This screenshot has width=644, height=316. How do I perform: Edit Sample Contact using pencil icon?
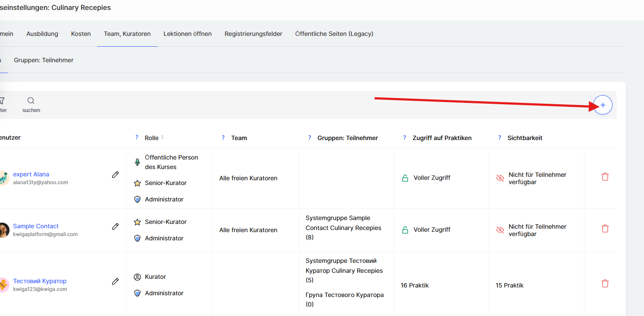tap(115, 227)
